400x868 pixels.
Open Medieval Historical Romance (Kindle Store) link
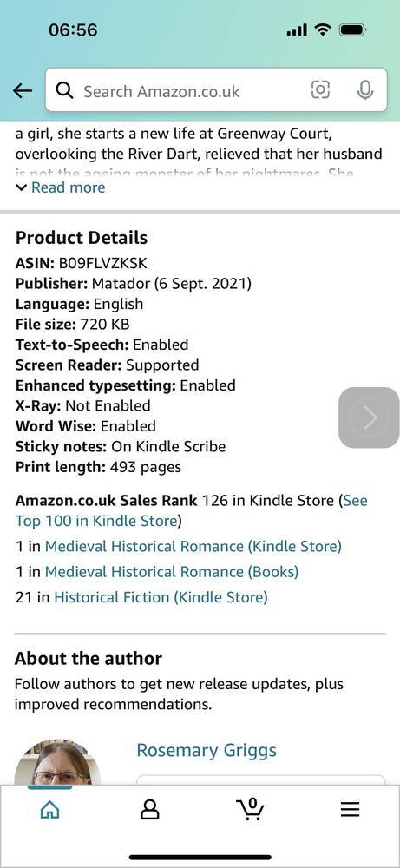[193, 546]
